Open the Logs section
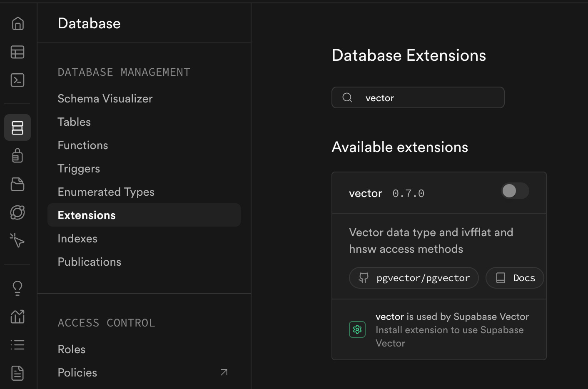Image resolution: width=588 pixels, height=389 pixels. tap(17, 344)
